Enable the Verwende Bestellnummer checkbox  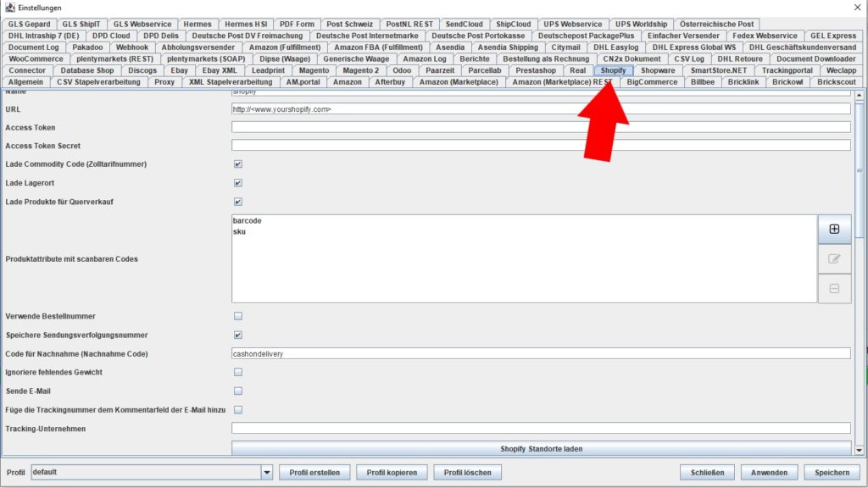pos(238,317)
